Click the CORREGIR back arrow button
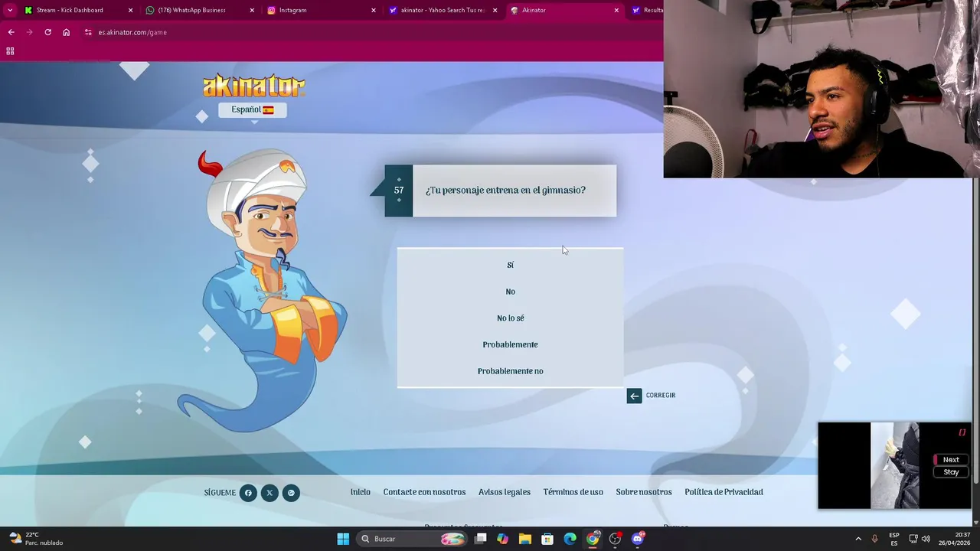 click(x=634, y=396)
